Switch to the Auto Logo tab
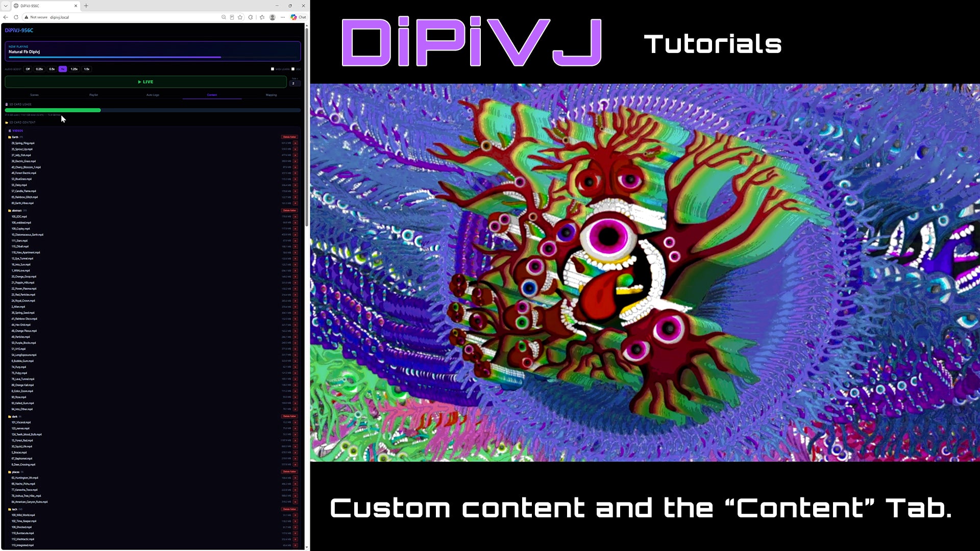 [153, 95]
